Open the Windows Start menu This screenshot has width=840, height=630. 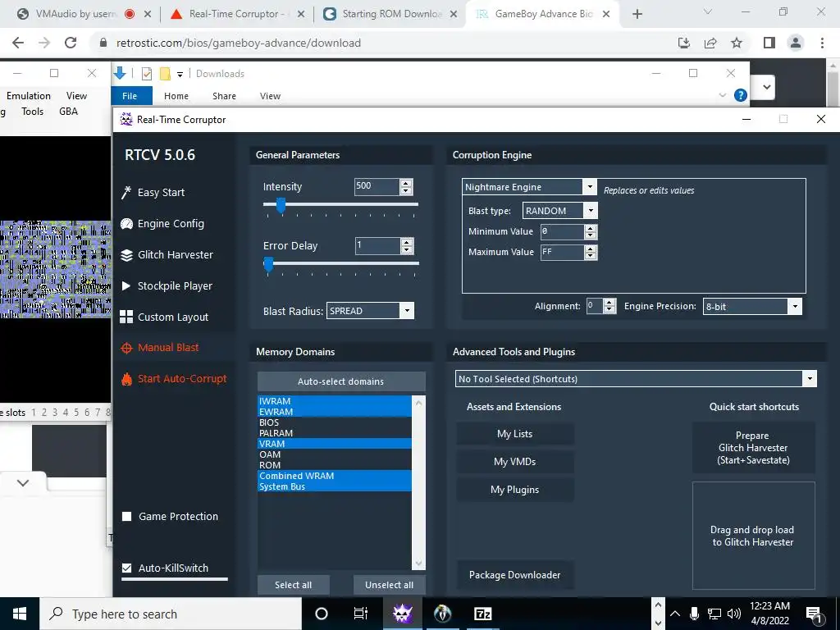coord(20,614)
